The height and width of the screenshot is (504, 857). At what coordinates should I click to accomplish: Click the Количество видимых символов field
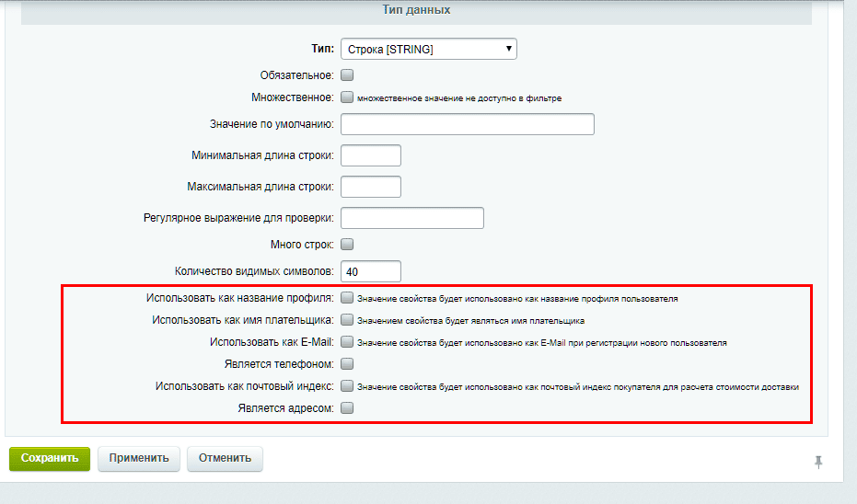(x=370, y=271)
